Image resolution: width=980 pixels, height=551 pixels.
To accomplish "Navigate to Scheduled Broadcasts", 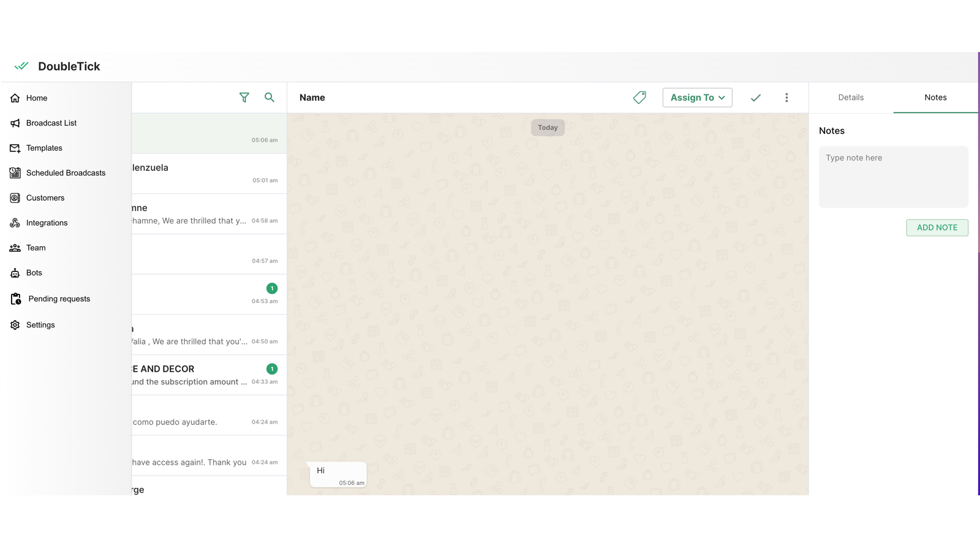I will click(66, 173).
